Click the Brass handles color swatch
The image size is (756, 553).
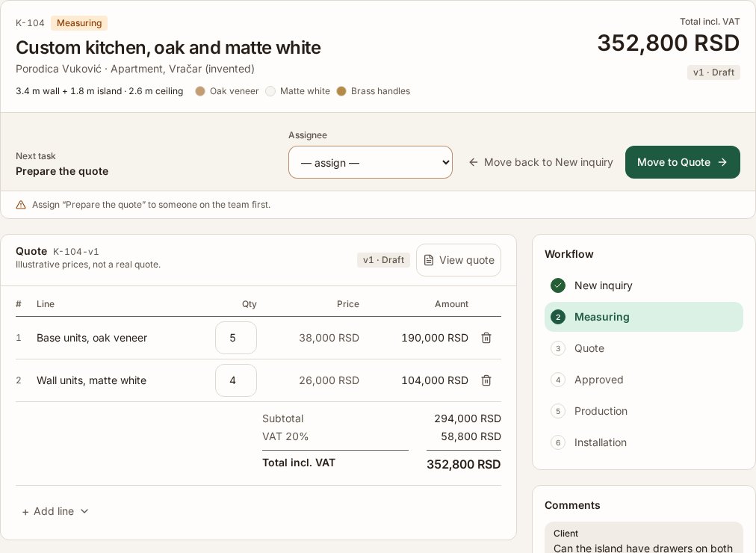click(341, 91)
